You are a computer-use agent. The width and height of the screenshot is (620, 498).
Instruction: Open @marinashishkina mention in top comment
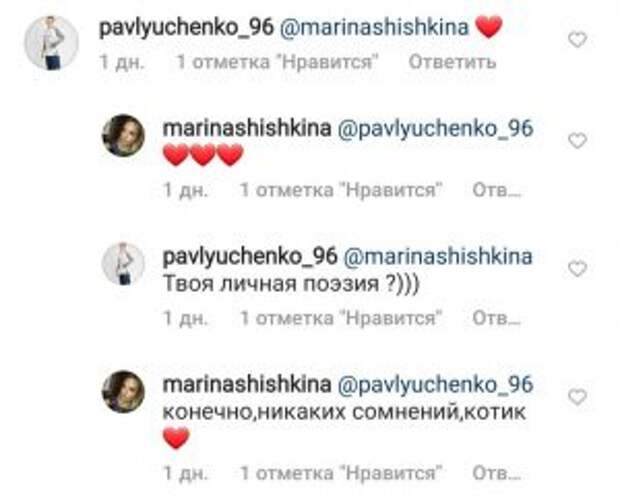coord(374,27)
